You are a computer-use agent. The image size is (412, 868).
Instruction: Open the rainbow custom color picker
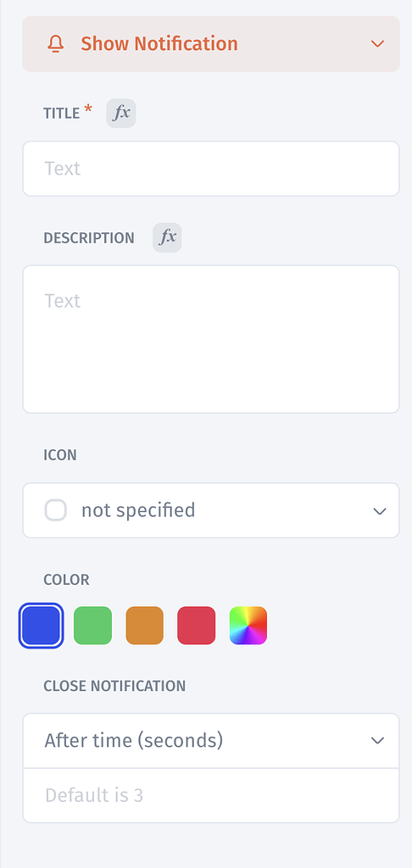pos(248,626)
